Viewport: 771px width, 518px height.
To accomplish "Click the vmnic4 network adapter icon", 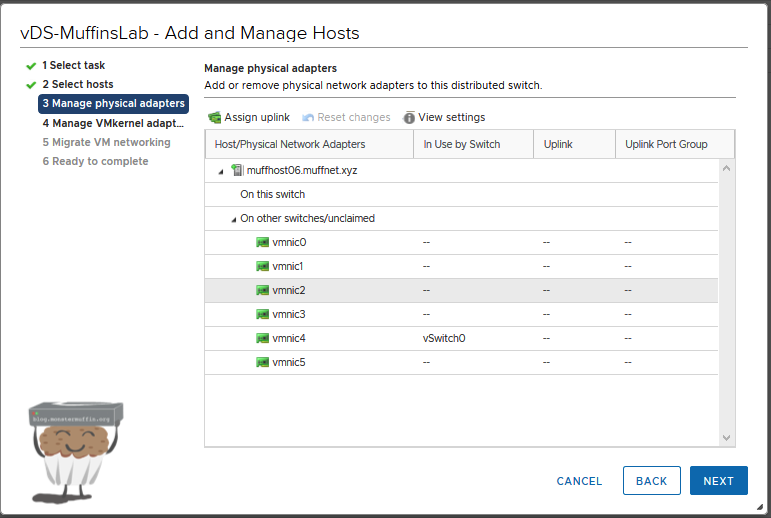I will 263,338.
